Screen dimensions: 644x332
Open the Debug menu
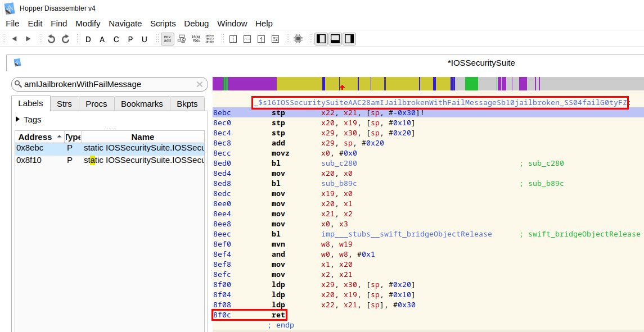(x=196, y=24)
